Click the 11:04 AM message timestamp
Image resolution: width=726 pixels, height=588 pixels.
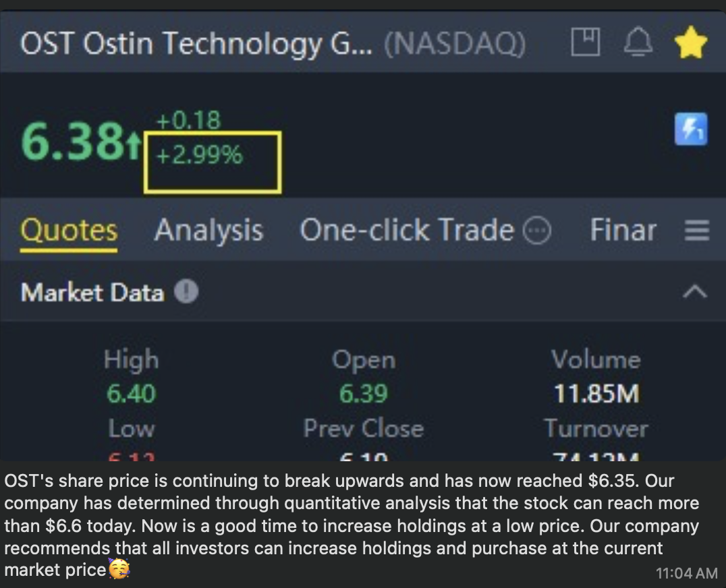click(687, 573)
